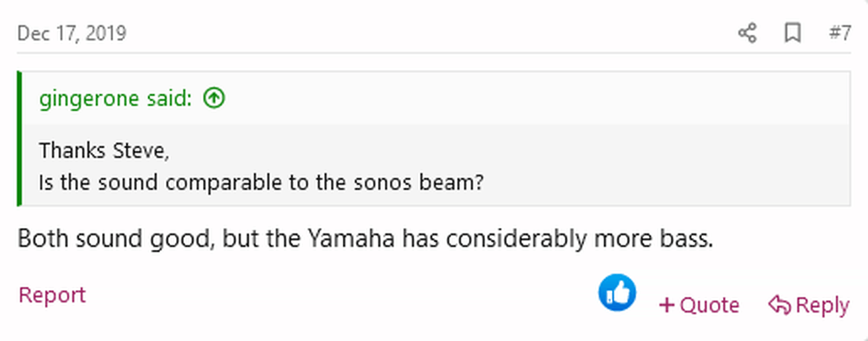Click the green left border of quote
868x341 pixels.
tap(20, 139)
